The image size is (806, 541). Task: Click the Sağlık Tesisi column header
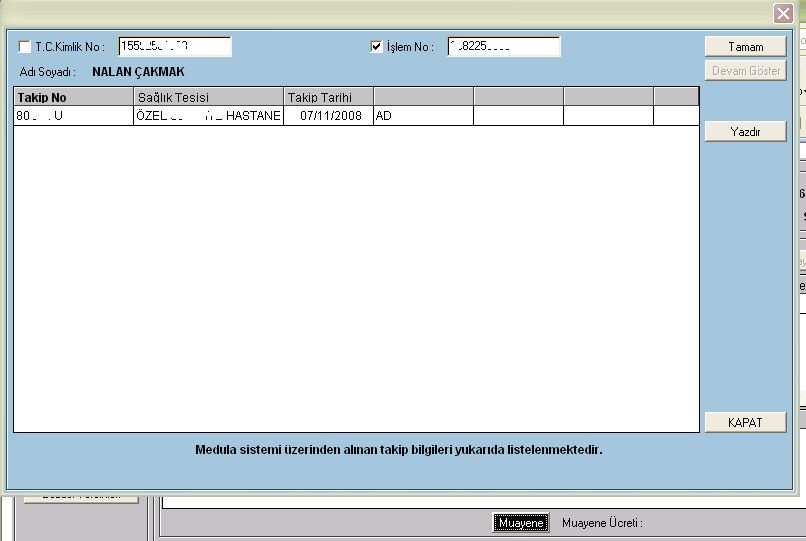pyautogui.click(x=208, y=97)
